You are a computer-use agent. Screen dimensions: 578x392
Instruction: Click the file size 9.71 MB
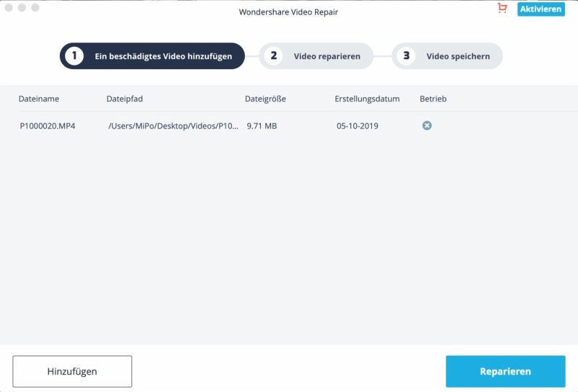click(x=262, y=126)
